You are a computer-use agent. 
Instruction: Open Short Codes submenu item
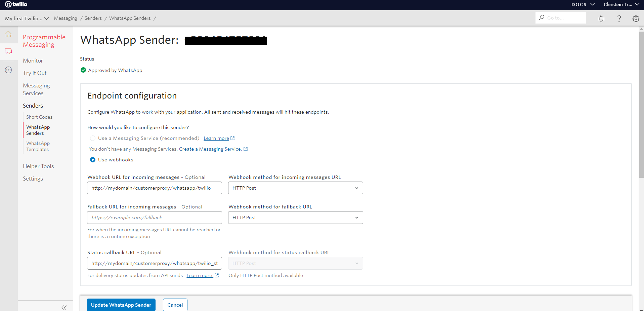coord(39,117)
